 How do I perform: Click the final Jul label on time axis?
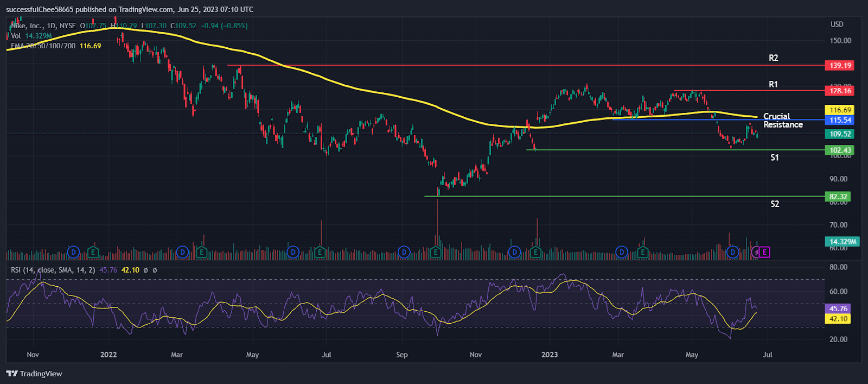[768, 355]
